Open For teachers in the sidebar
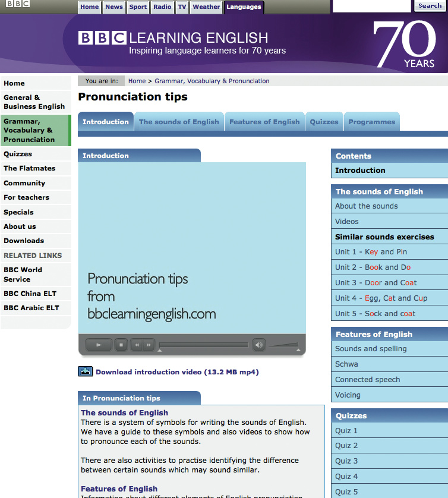 coord(36,197)
